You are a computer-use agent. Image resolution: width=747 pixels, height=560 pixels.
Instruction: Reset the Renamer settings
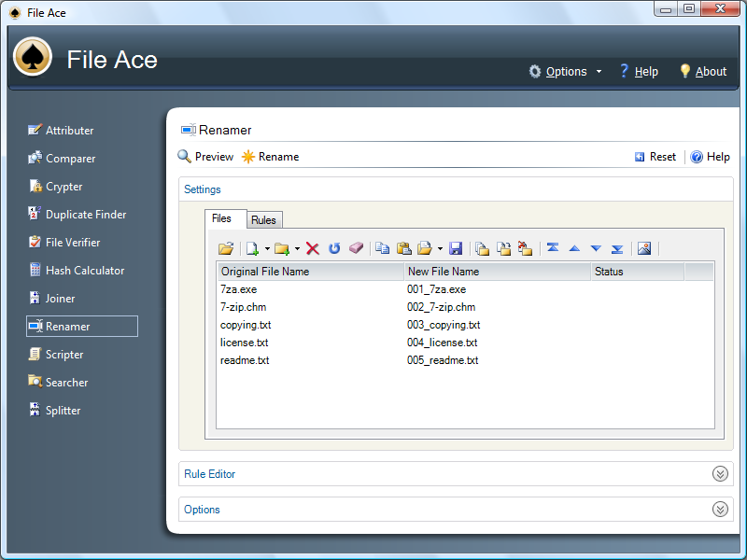point(655,156)
